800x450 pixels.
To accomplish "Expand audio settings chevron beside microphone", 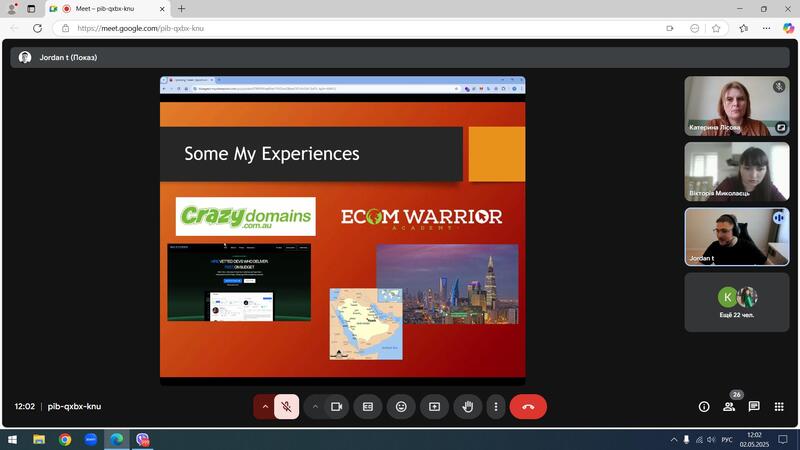I will pos(265,407).
